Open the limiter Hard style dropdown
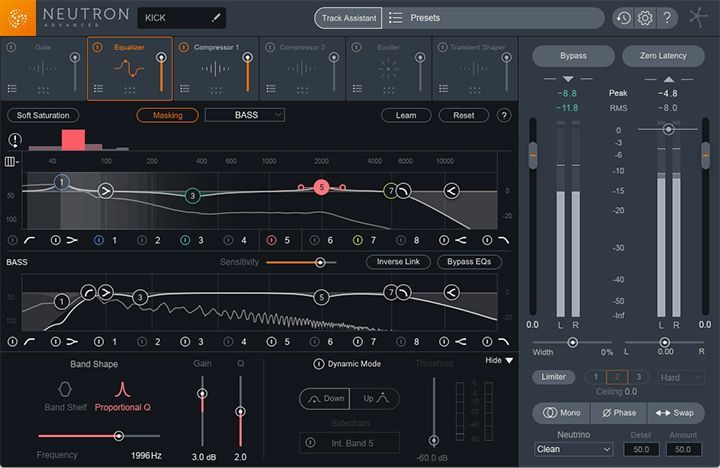Screen dimensions: 720x468 pos(681,378)
